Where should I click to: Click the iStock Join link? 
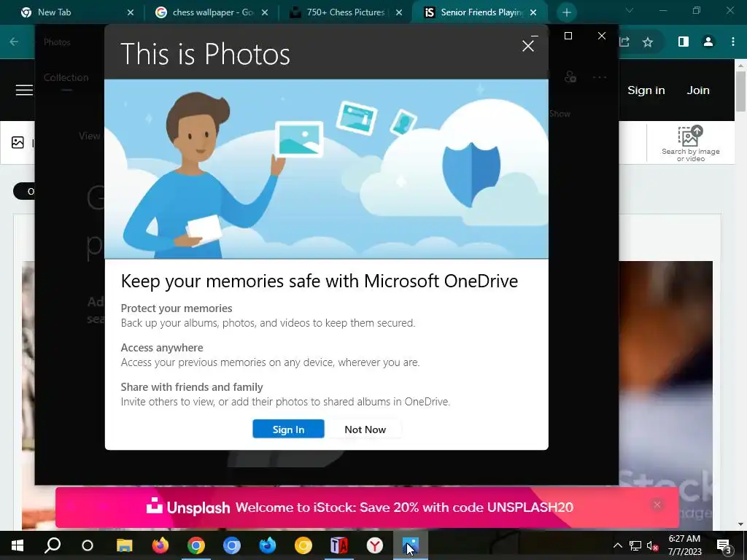pyautogui.click(x=698, y=90)
